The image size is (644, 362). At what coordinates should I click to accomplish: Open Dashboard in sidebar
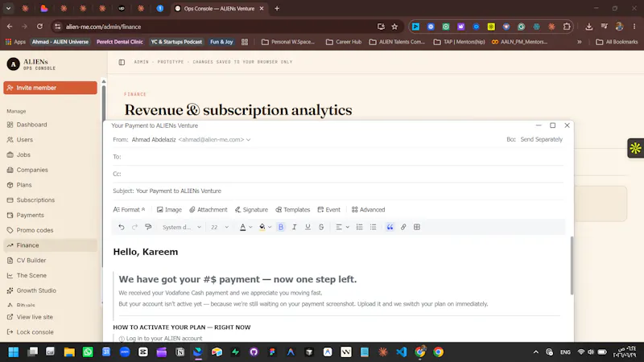[x=50, y=125]
